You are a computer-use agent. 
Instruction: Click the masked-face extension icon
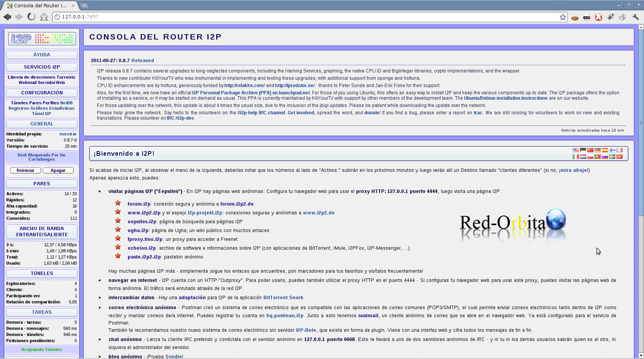[x=586, y=17]
